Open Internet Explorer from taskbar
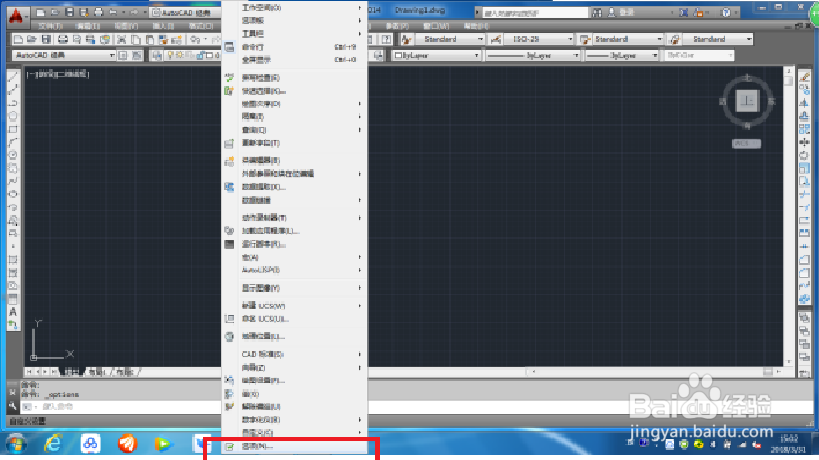The width and height of the screenshot is (819, 460). pyautogui.click(x=53, y=444)
